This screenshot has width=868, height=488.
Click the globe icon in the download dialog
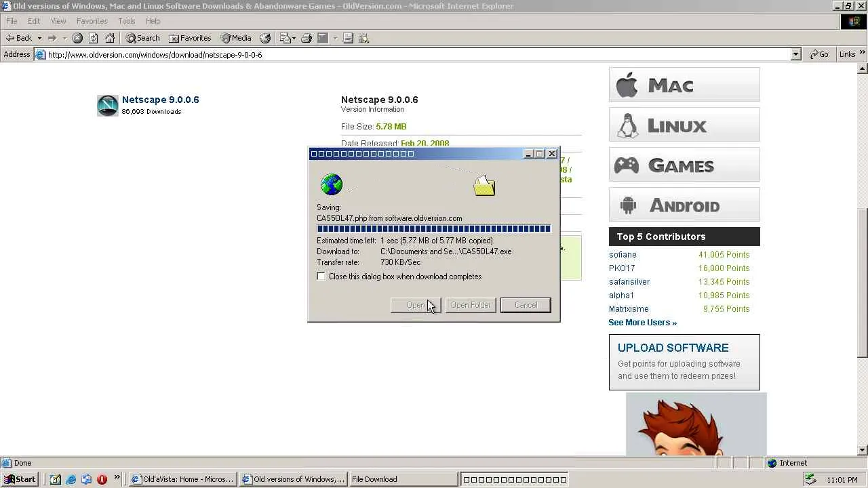(x=332, y=184)
